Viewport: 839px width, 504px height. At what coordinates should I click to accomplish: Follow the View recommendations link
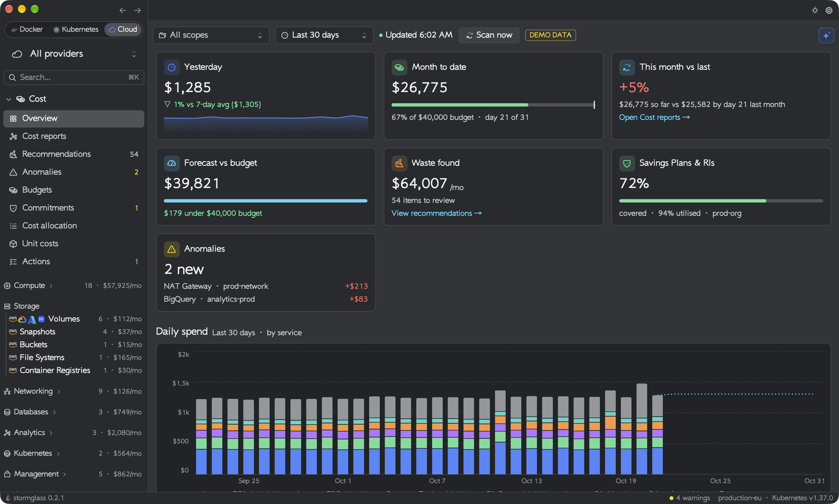click(x=437, y=213)
